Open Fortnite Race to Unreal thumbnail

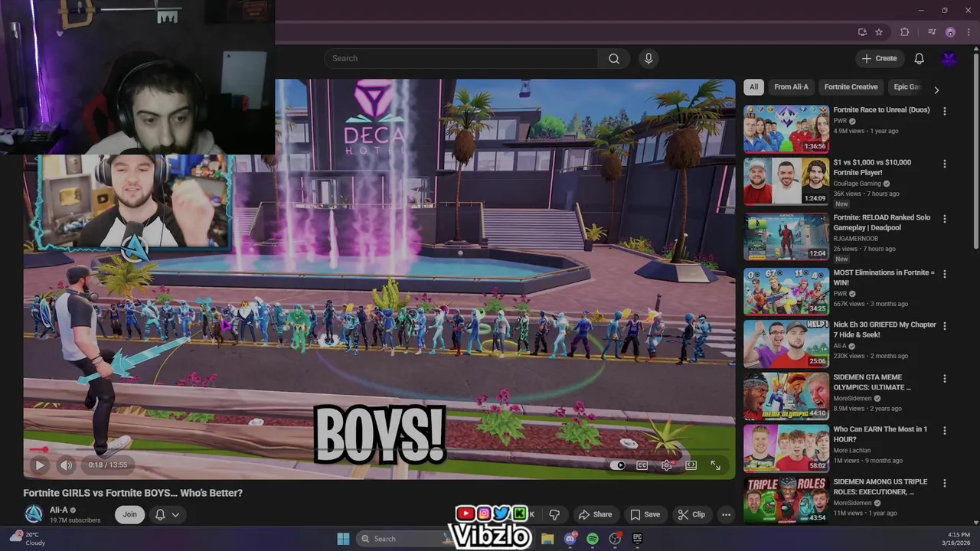786,129
